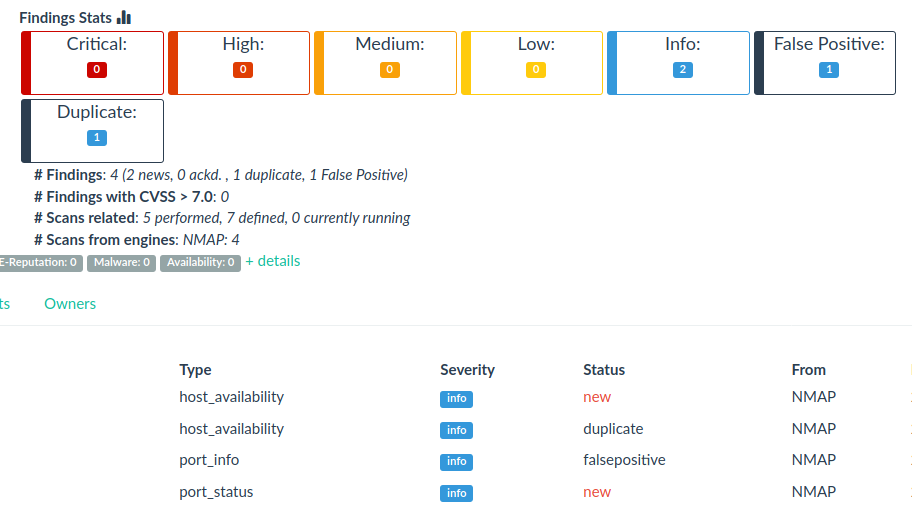This screenshot has width=912, height=520.
Task: Click info severity badge of port_info row
Action: click(457, 462)
